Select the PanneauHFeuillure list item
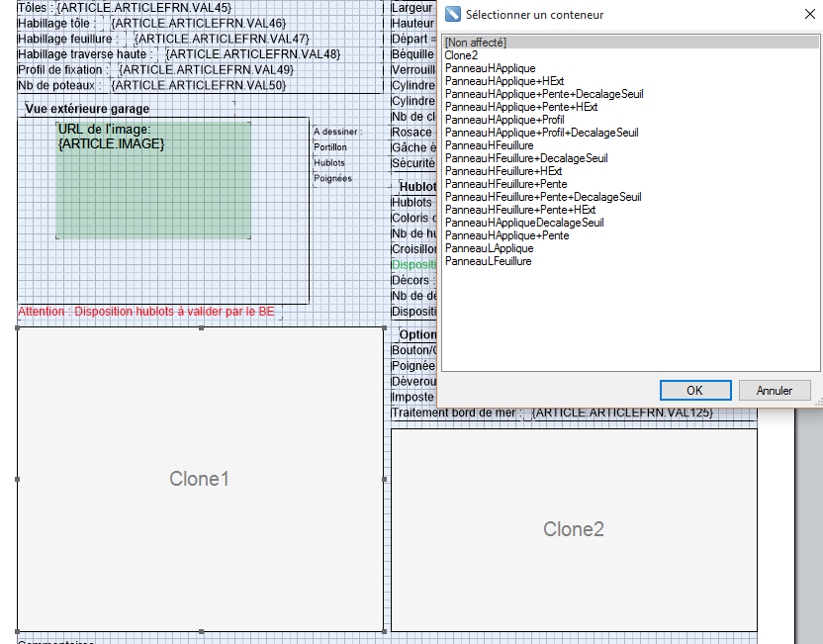 pos(491,145)
